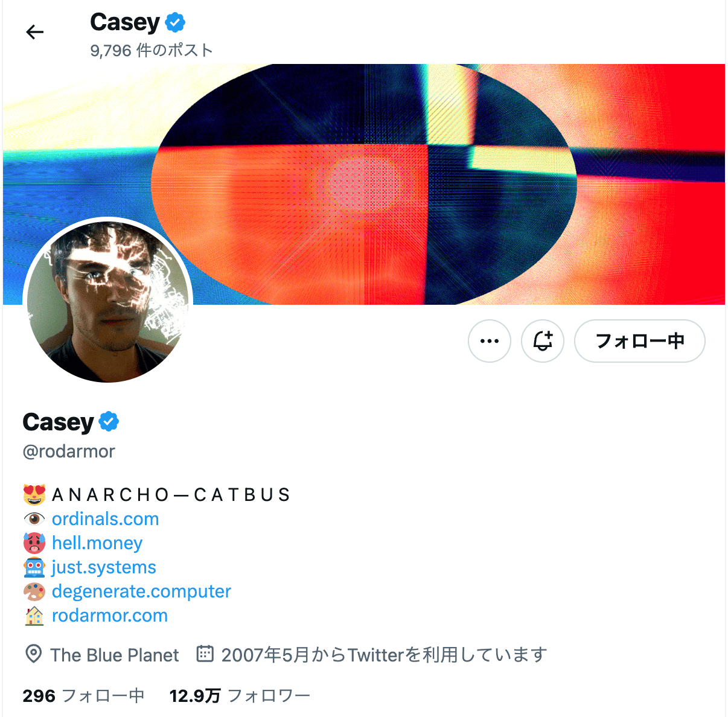Enable post notifications with bell icon
This screenshot has width=728, height=717.
(x=543, y=341)
